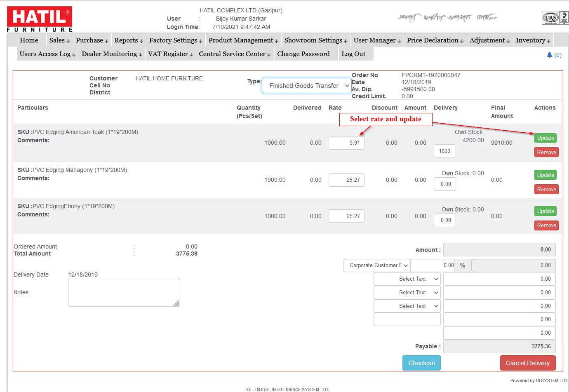Screen dimensions: 569x392
Task: Open the Type dropdown Finished Goods Transfer
Action: (x=306, y=86)
